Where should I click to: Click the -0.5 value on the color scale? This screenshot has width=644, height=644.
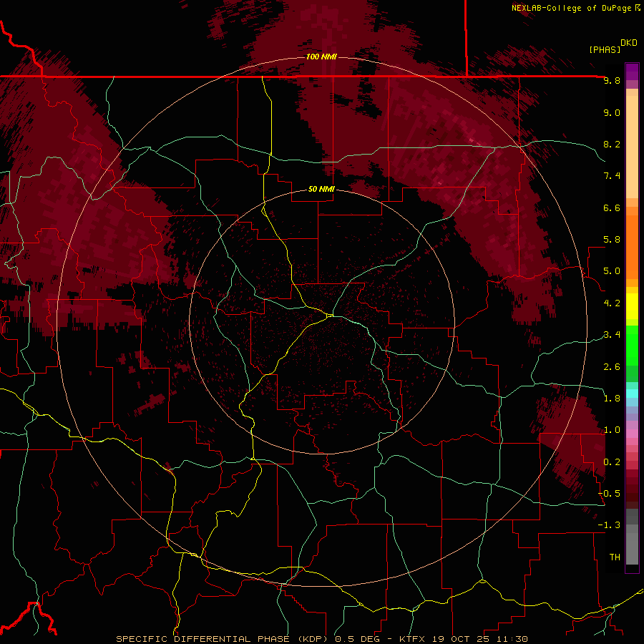click(609, 494)
